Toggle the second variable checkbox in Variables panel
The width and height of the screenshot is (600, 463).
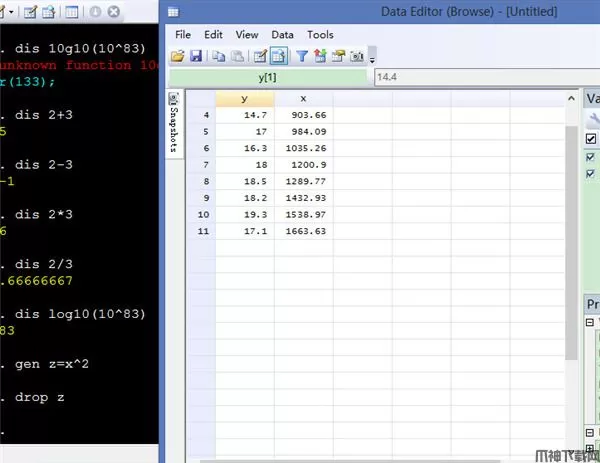590,157
